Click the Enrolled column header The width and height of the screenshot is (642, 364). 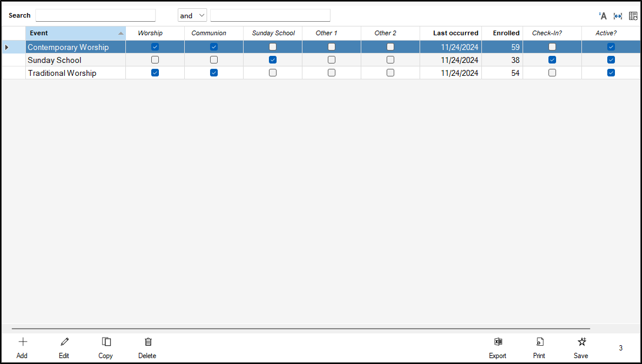coord(505,34)
